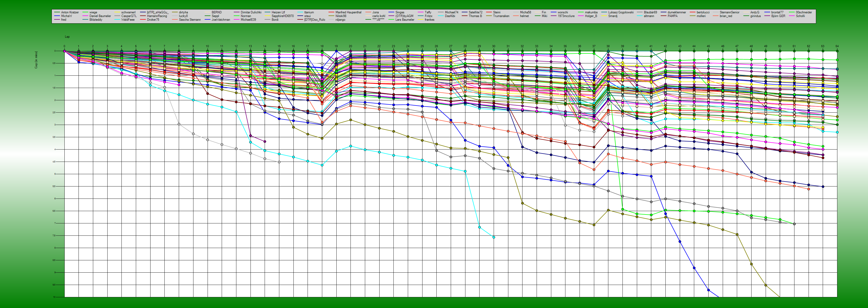Click helmet in the legend
This screenshot has height=308, width=868.
pos(524,16)
